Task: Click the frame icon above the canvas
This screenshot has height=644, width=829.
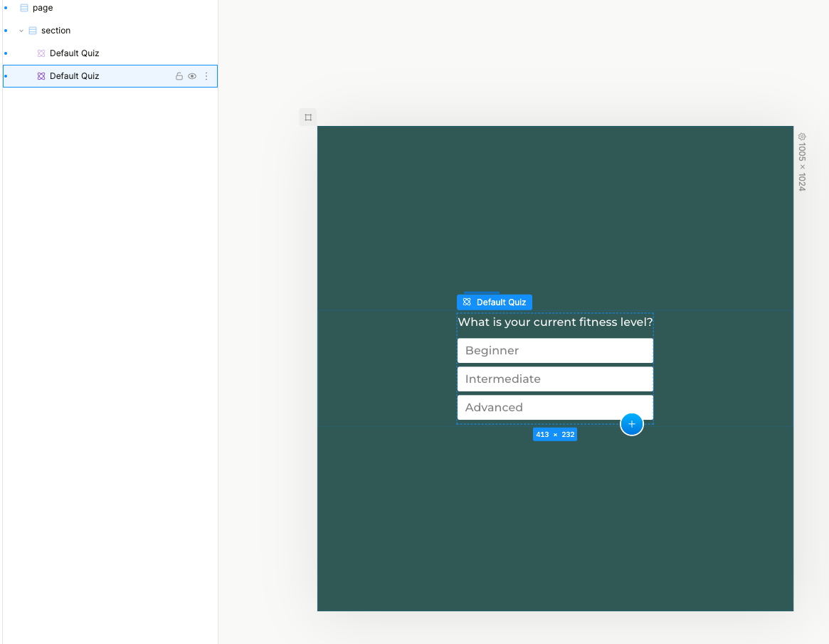Action: 308,117
